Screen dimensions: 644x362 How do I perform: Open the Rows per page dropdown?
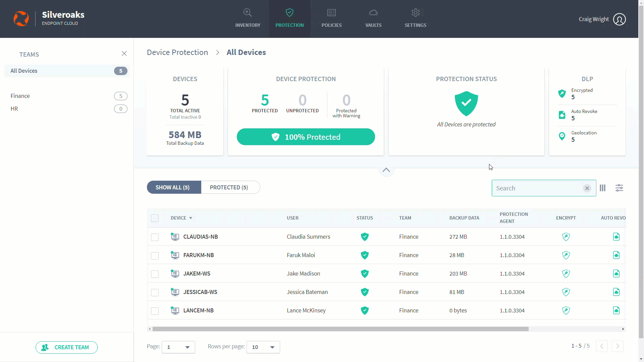[x=263, y=347]
